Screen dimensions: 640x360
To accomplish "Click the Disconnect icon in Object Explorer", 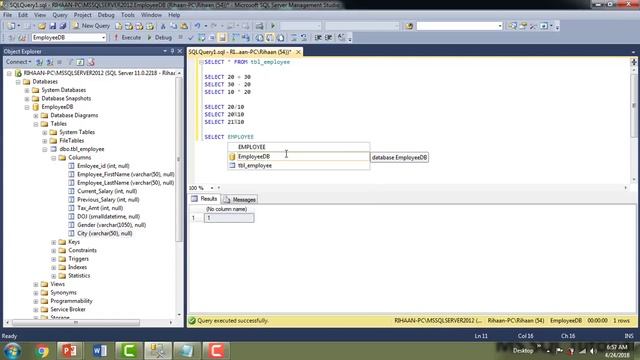I will click(x=49, y=62).
